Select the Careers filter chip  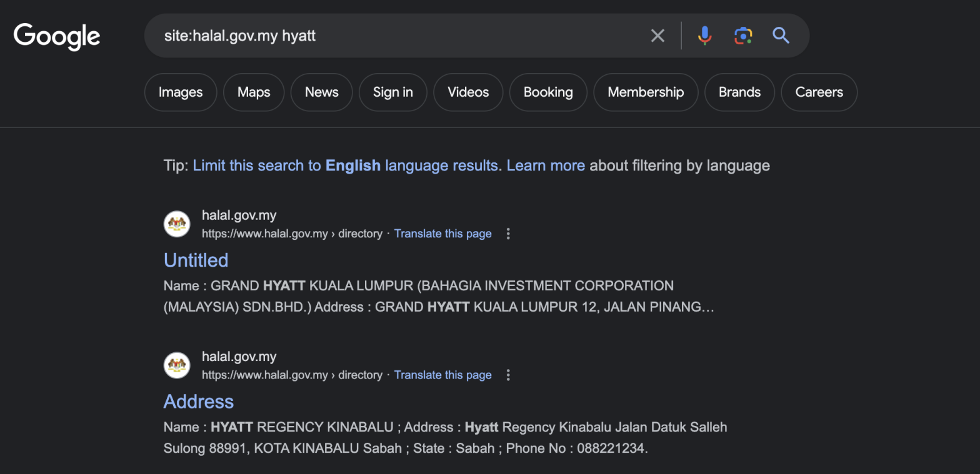[x=819, y=92]
